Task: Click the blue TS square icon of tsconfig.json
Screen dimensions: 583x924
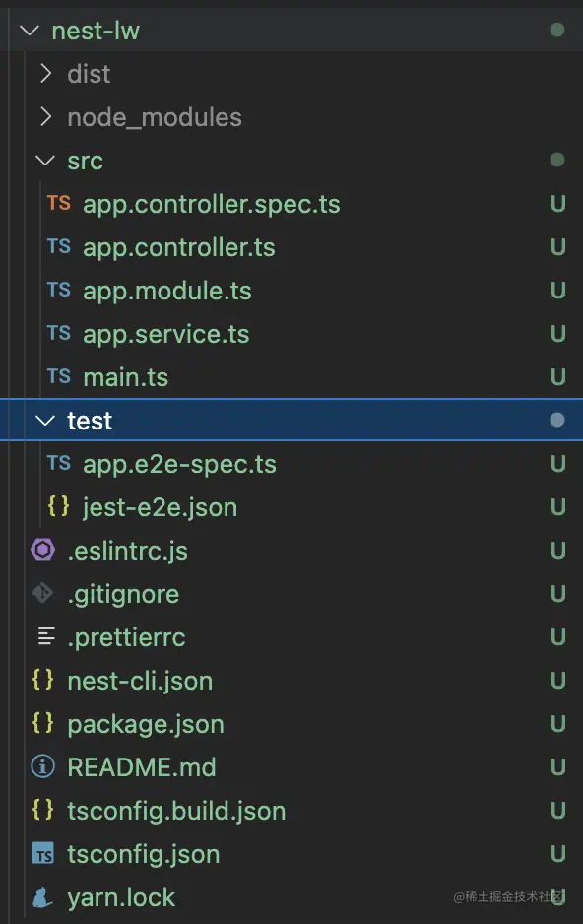Action: tap(43, 854)
